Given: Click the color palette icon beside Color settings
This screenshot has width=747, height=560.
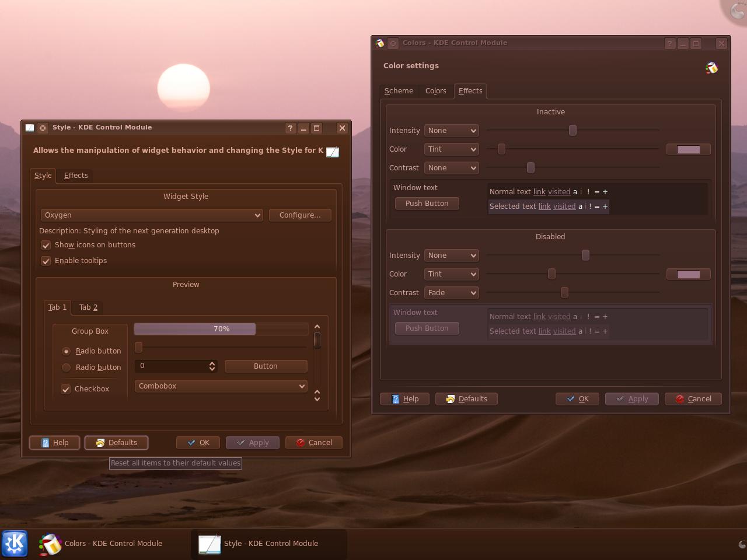Looking at the screenshot, I should click(711, 68).
